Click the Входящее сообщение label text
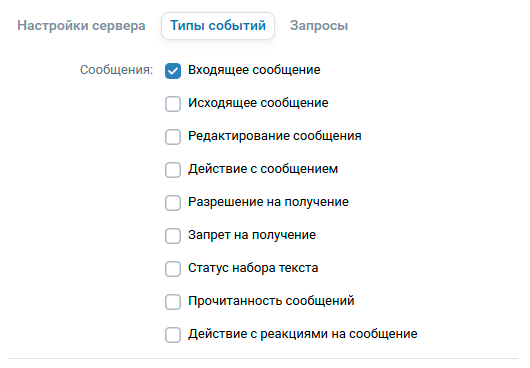Screen dimensions: 530x368 tap(254, 70)
